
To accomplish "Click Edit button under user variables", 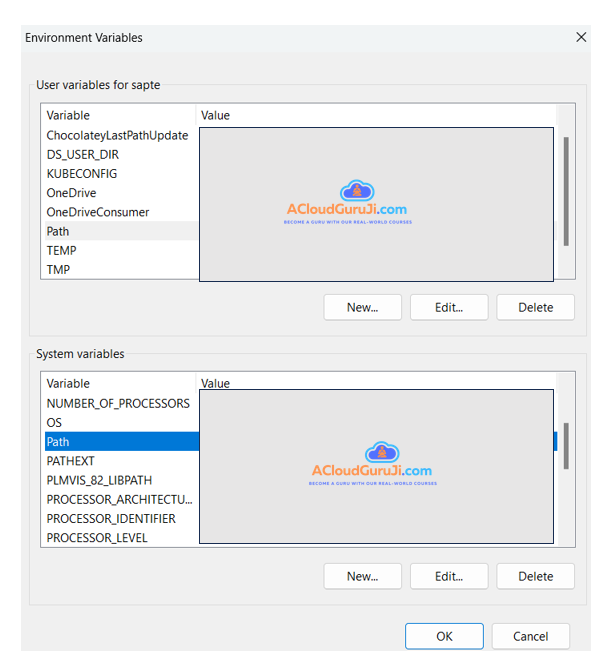I will [x=449, y=307].
